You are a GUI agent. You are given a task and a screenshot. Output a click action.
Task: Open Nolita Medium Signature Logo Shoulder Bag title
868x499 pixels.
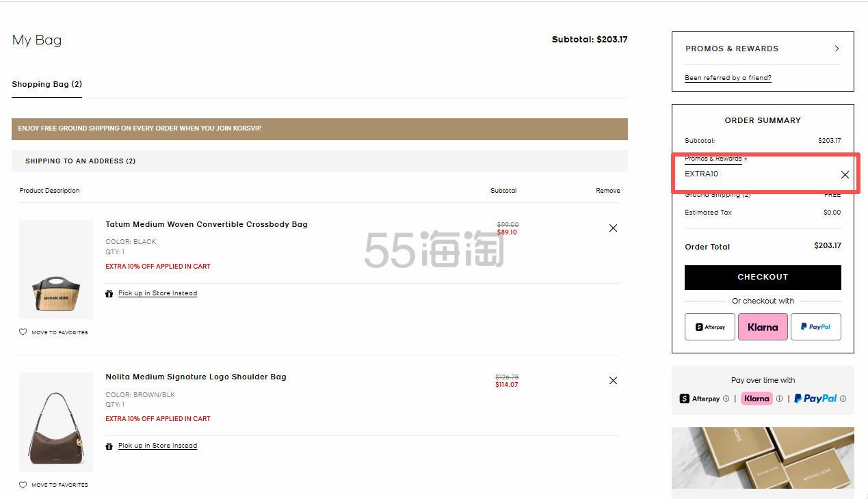tap(196, 377)
